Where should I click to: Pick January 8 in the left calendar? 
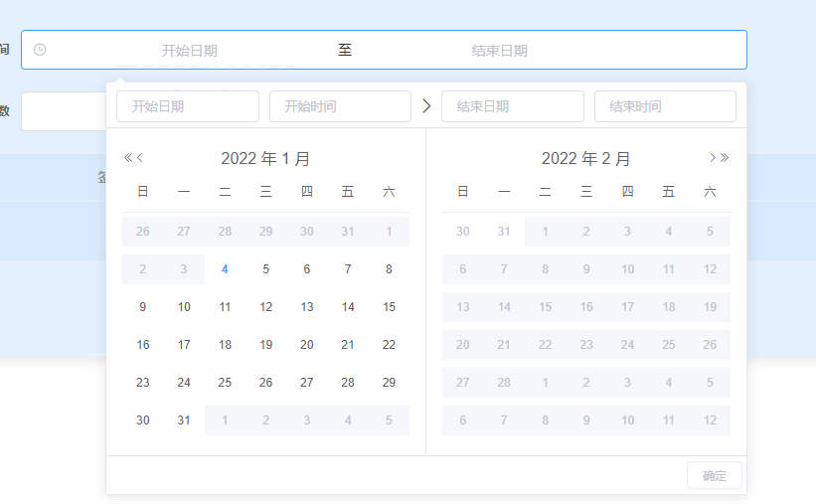[x=389, y=269]
